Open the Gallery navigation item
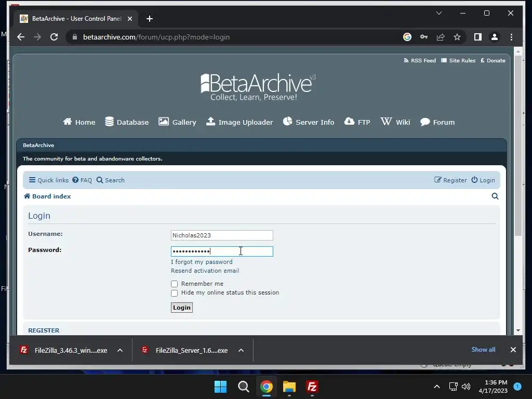Viewport: 532px width, 399px height. pyautogui.click(x=177, y=122)
